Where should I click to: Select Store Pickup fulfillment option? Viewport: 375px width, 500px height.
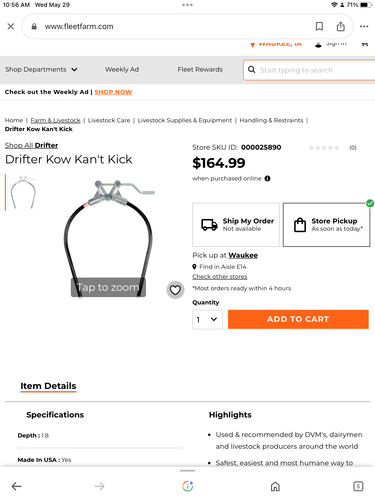pyautogui.click(x=326, y=225)
